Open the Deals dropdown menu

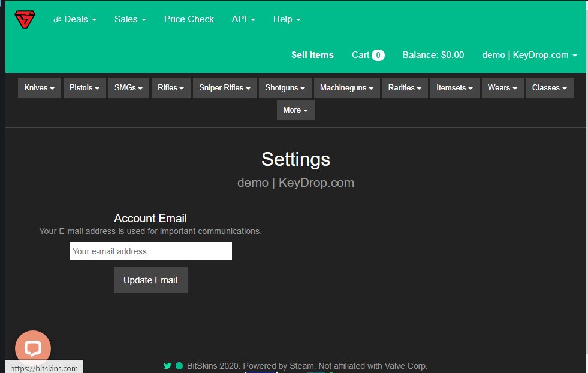[75, 19]
